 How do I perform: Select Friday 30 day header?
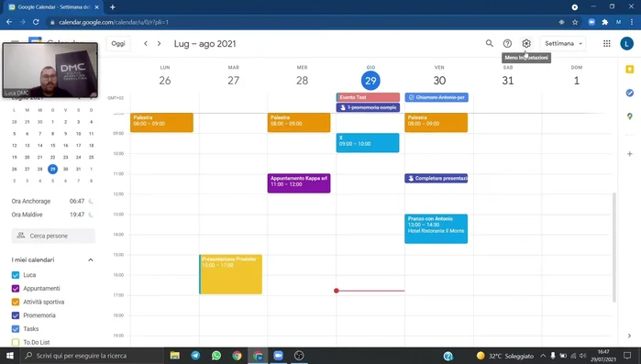(439, 81)
